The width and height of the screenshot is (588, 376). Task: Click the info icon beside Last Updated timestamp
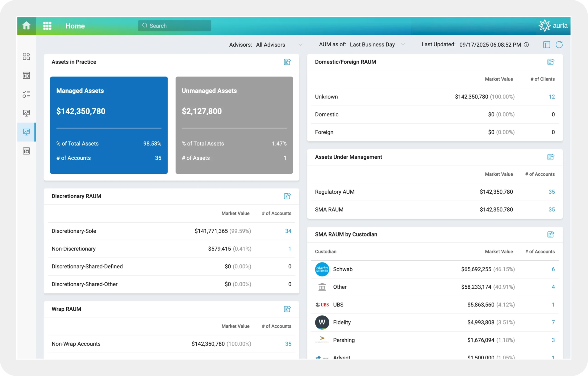pyautogui.click(x=527, y=45)
